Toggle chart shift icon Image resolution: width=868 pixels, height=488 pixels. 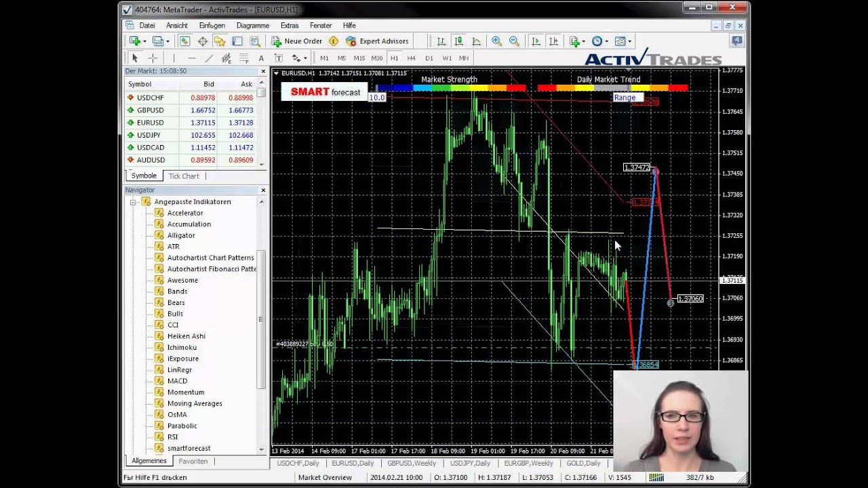(x=553, y=41)
